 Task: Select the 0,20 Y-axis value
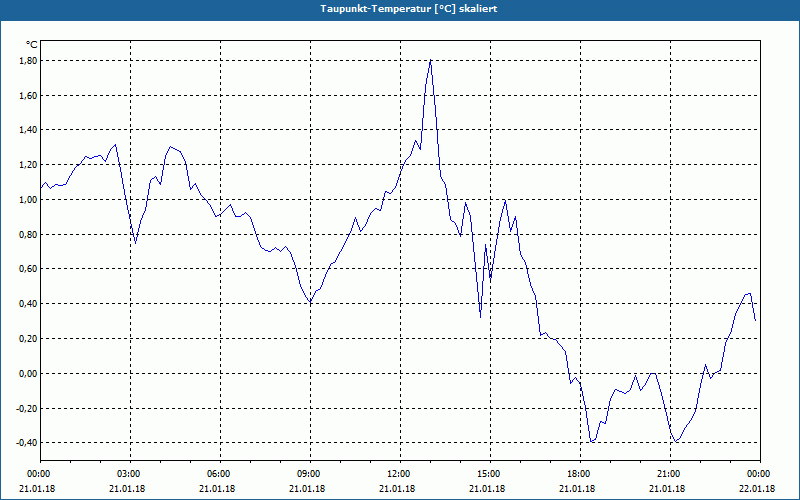click(27, 339)
